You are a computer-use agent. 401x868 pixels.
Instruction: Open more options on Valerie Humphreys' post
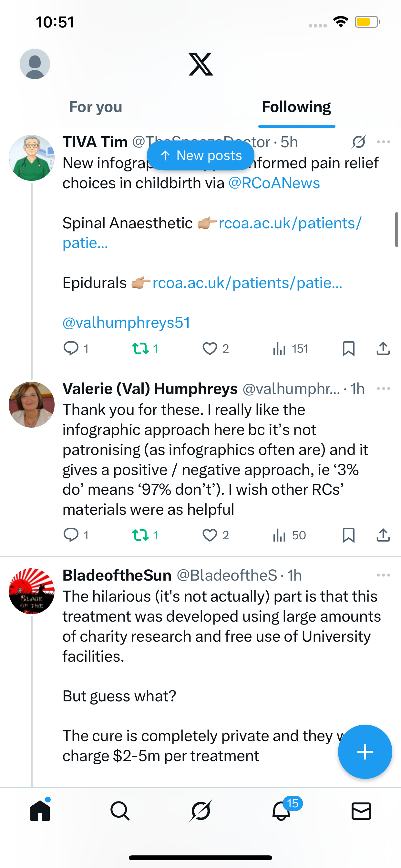click(x=384, y=388)
